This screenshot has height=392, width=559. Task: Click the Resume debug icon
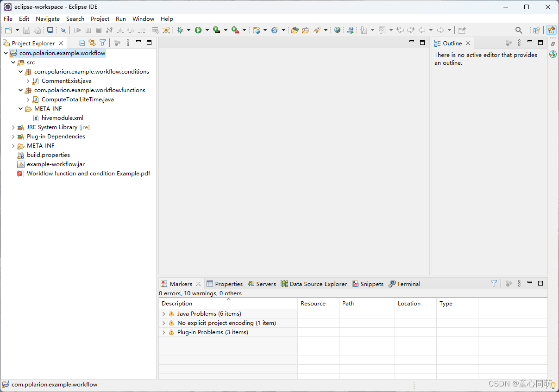pos(77,30)
